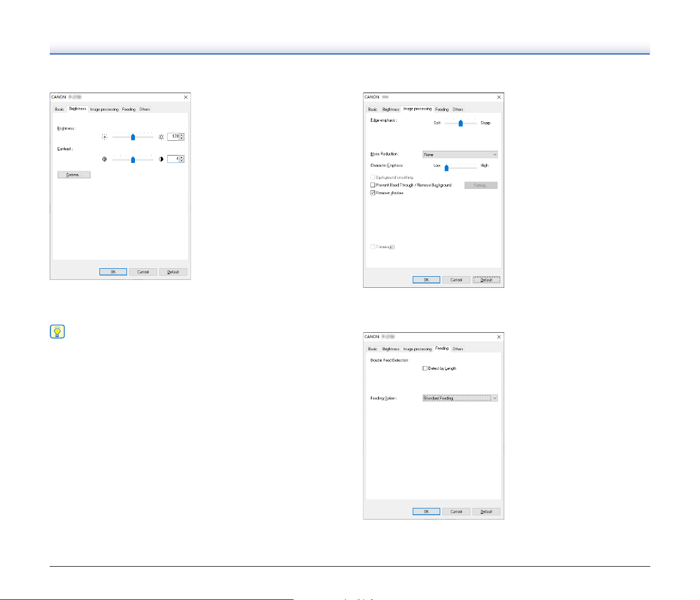Click the high-contrast half-circle icon

pyautogui.click(x=161, y=159)
